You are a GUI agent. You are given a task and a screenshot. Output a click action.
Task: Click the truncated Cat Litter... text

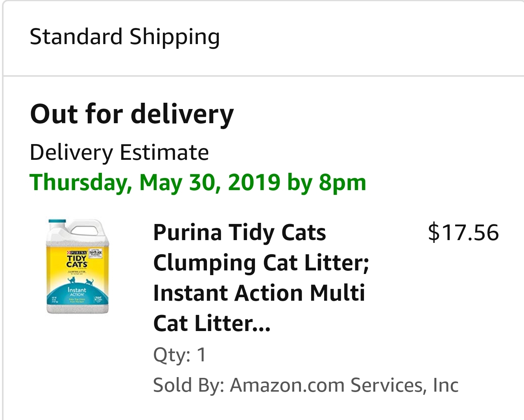click(212, 323)
